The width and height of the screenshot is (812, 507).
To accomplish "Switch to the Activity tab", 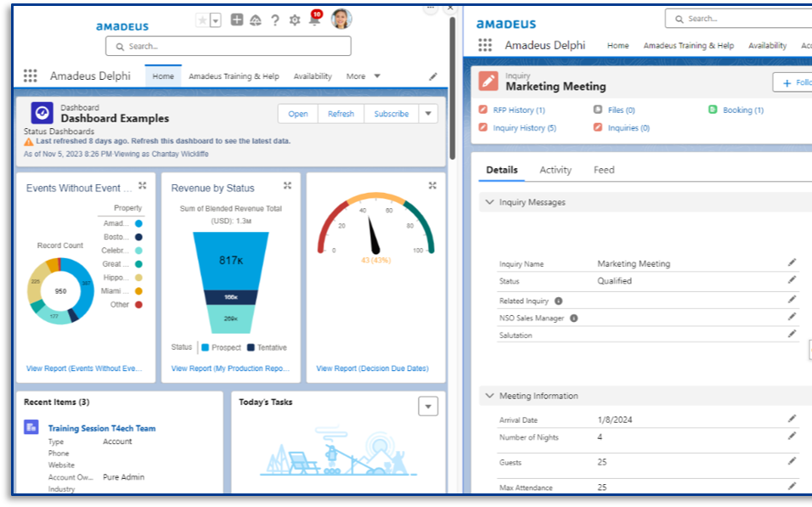I will coord(555,170).
